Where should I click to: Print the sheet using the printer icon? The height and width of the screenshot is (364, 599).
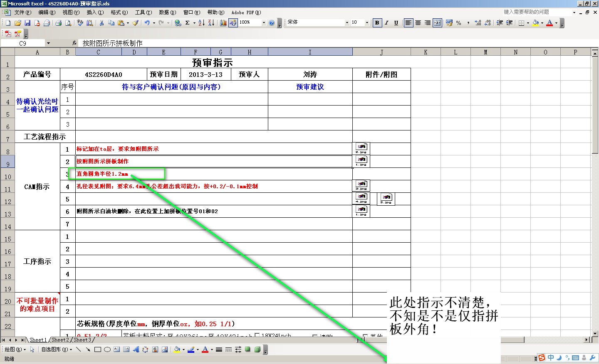coord(58,23)
